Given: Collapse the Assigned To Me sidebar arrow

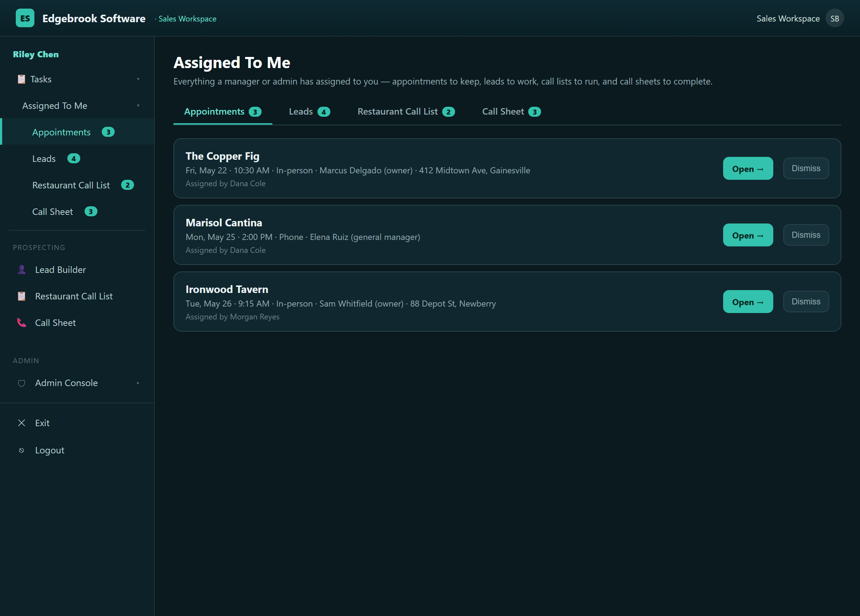Looking at the screenshot, I should [x=138, y=106].
